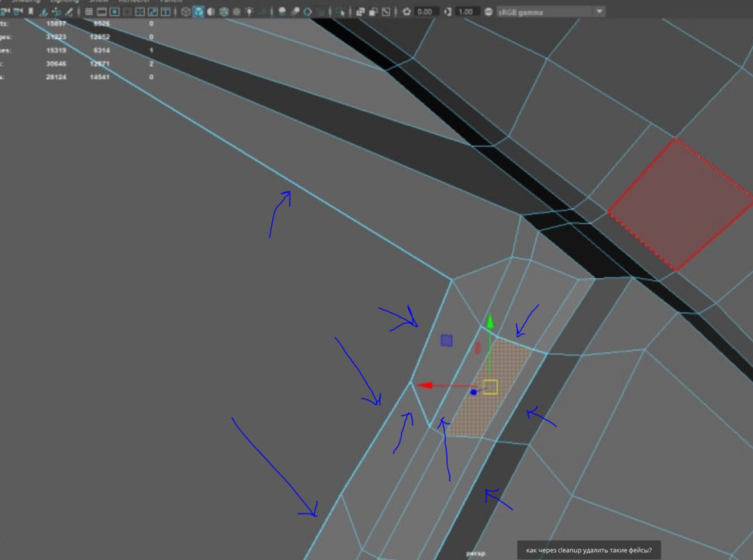Click the Motion Blur icon

pos(295,11)
